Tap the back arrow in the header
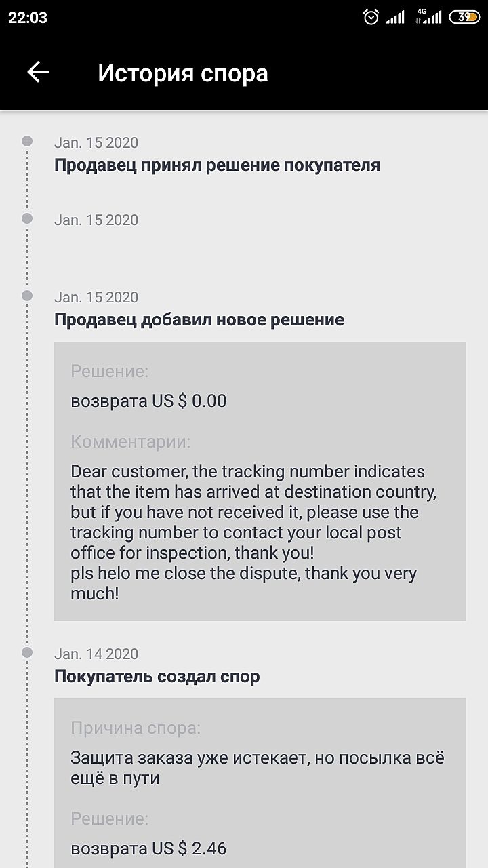The width and height of the screenshot is (488, 868). tap(38, 73)
